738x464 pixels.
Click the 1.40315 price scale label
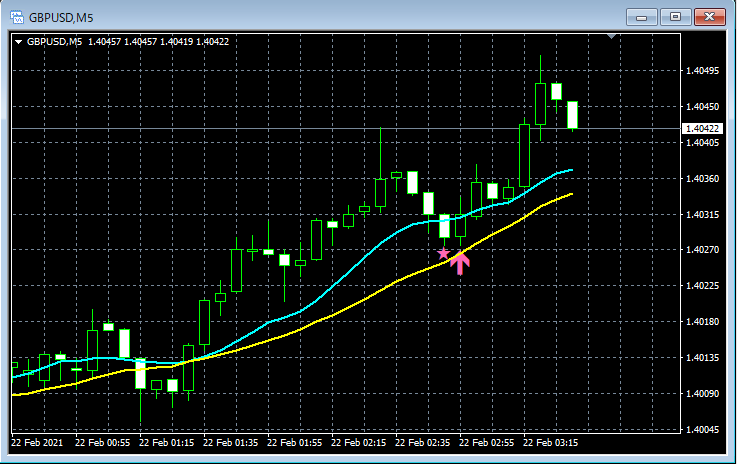point(702,215)
